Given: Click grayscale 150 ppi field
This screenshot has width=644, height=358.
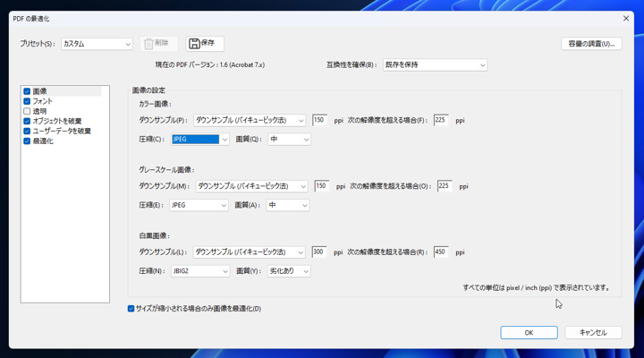Looking at the screenshot, I should [322, 186].
